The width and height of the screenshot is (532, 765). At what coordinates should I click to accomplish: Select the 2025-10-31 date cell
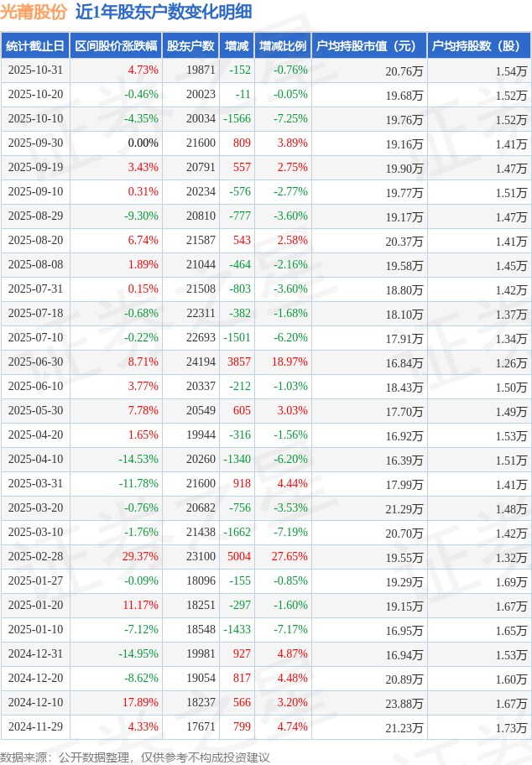[x=34, y=70]
